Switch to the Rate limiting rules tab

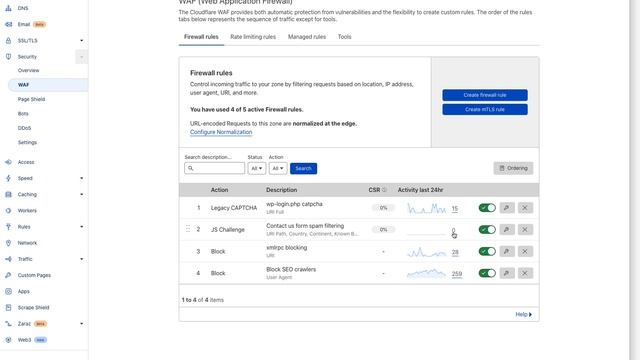point(253,37)
